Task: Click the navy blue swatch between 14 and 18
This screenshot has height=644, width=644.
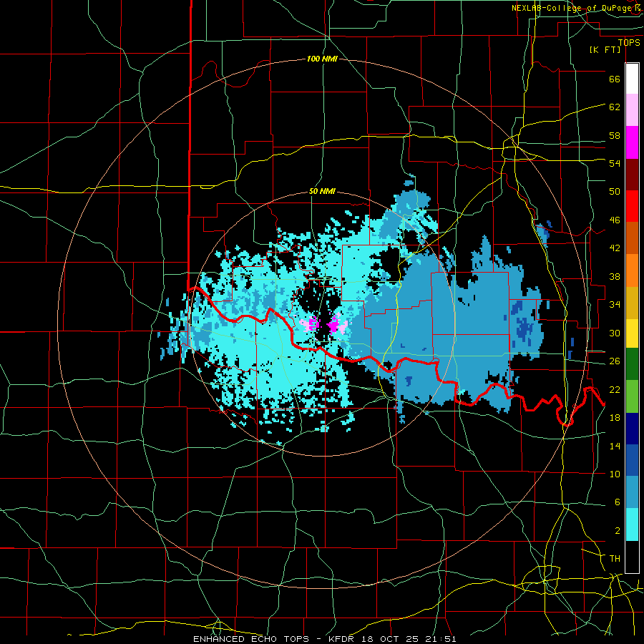Action: (x=632, y=429)
